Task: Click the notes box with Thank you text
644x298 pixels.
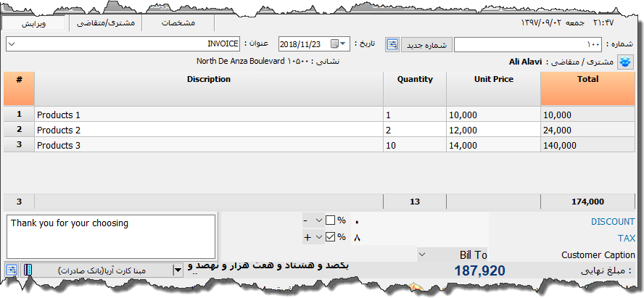Action: point(111,237)
